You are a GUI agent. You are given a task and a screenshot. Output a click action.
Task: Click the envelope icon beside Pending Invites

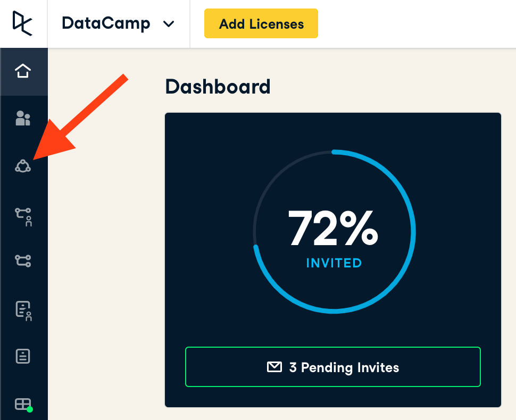274,367
